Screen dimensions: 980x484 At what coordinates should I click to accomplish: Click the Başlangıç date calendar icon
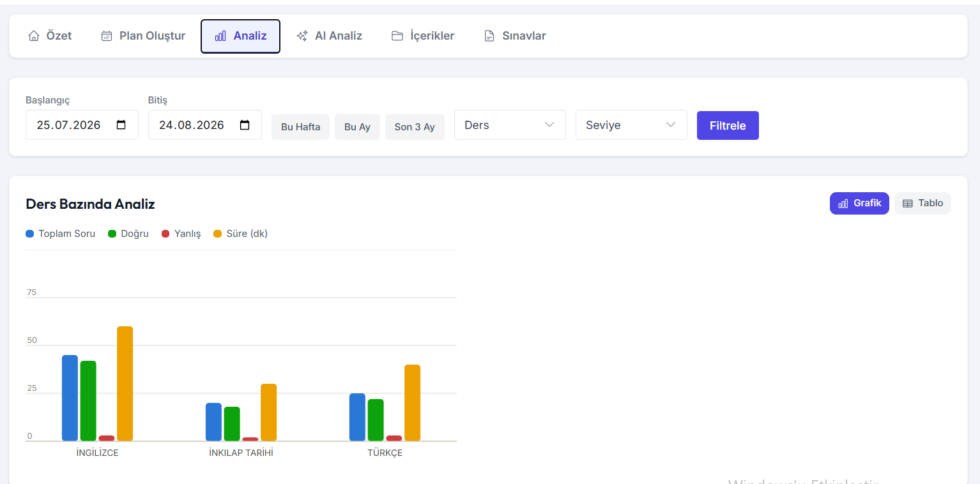(x=121, y=125)
